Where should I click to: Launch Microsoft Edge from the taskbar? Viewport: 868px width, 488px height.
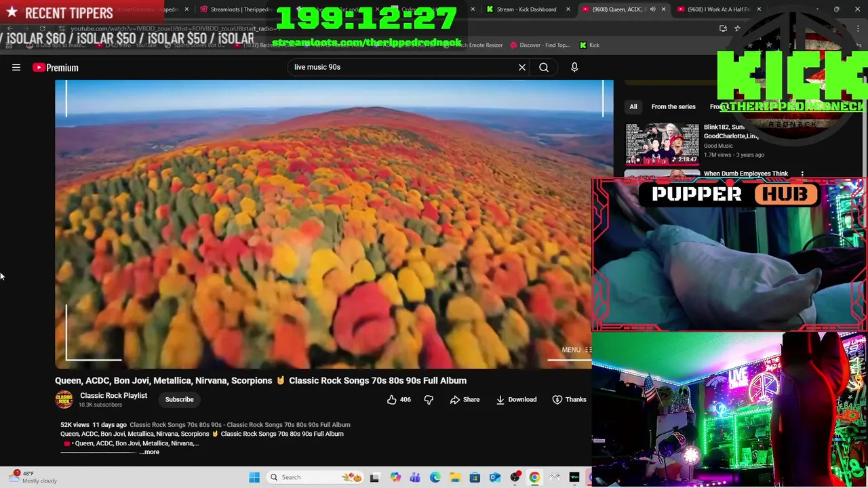tap(435, 477)
